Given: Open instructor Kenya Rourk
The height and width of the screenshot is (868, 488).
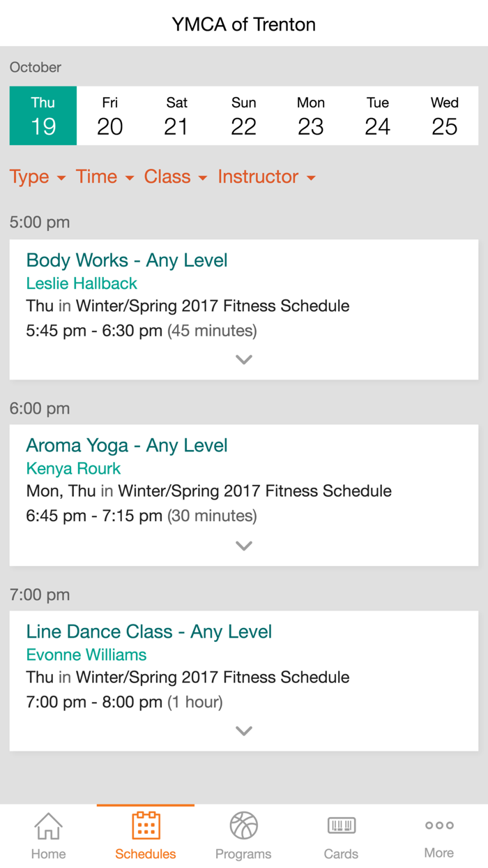Looking at the screenshot, I should point(73,468).
